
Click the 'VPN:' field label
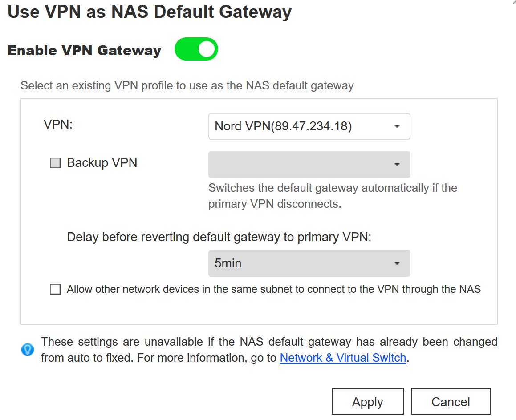pyautogui.click(x=58, y=124)
